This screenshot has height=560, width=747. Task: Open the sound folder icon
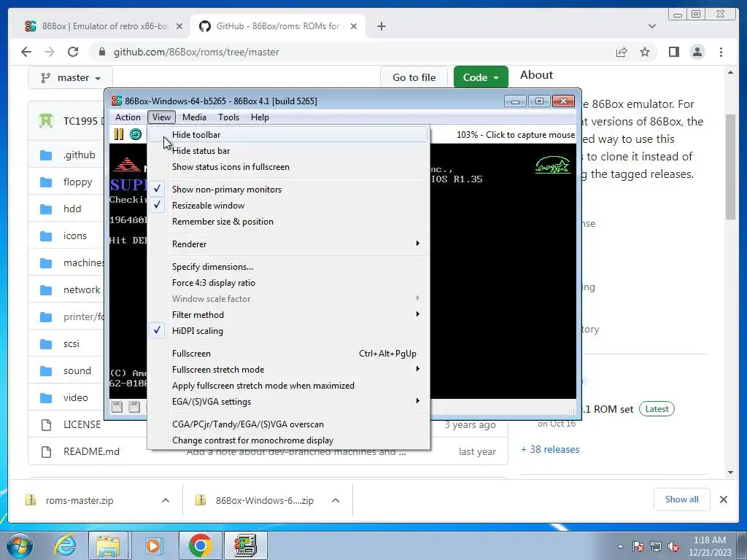coord(46,371)
